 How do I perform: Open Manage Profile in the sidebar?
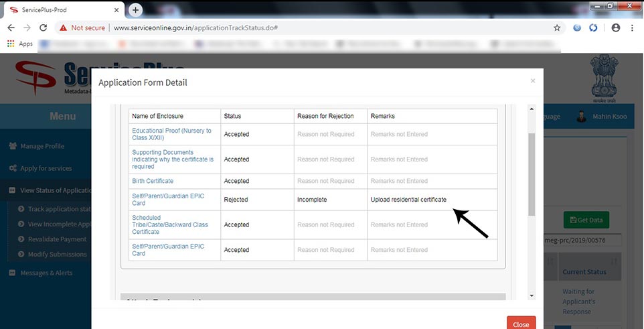click(x=42, y=146)
